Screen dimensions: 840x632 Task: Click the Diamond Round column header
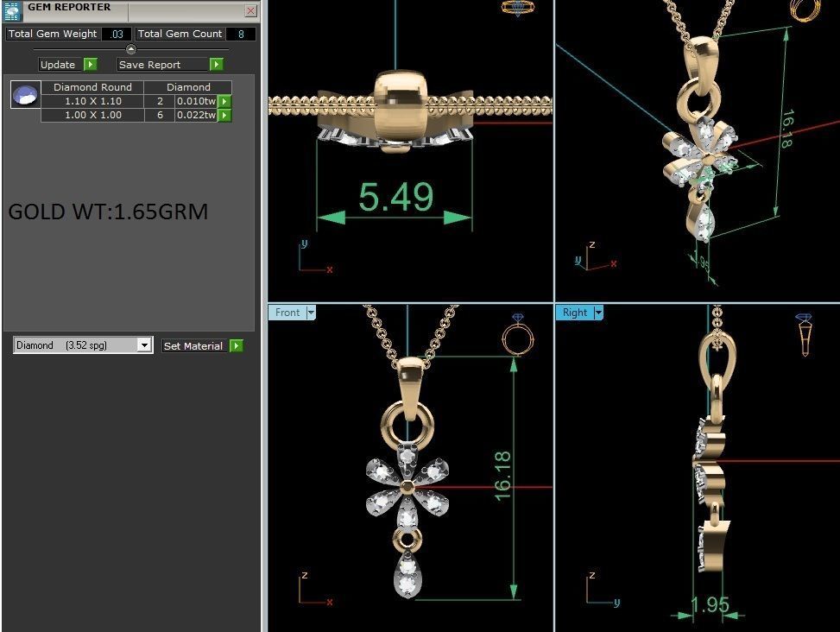click(92, 87)
